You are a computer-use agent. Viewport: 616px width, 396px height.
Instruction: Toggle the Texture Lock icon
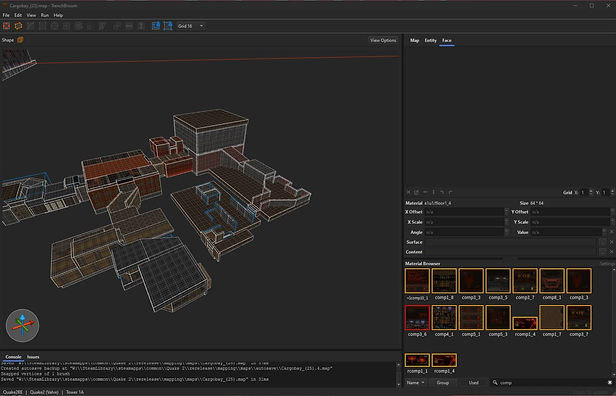[x=156, y=26]
